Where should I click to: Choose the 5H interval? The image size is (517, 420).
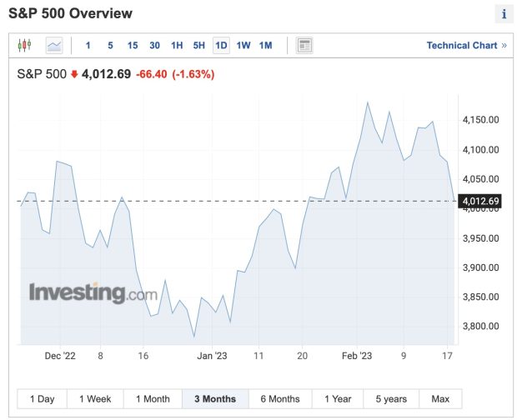pos(198,46)
